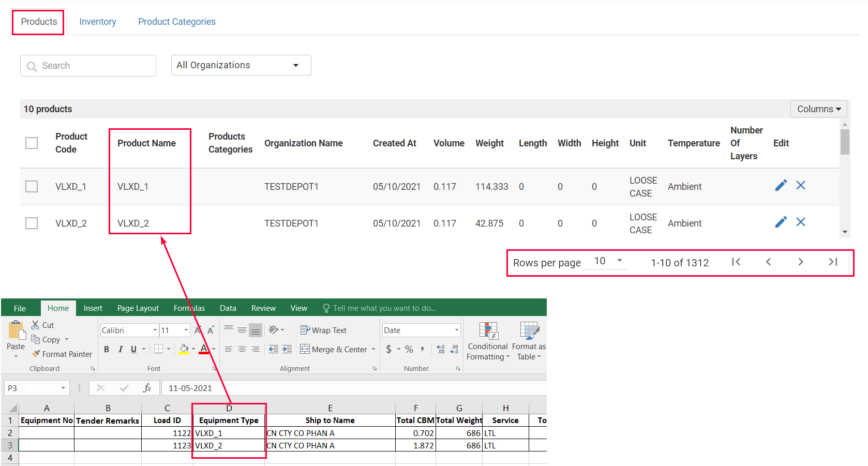868x466 pixels.
Task: Click the Insert Function fx icon
Action: 147,388
